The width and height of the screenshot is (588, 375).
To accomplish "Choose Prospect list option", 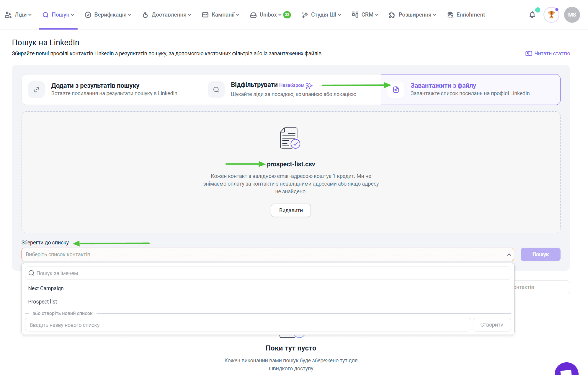I will 43,302.
